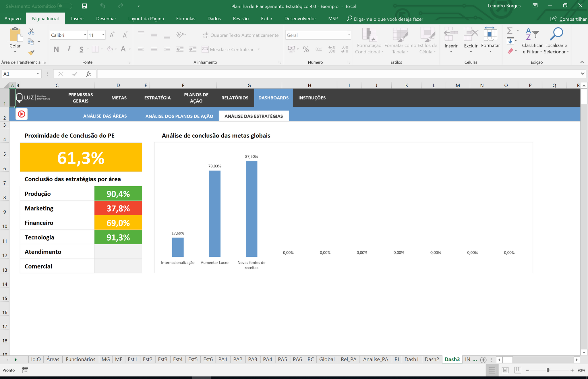Click the AutoSum sigma icon
Screen dimensions: 588x379
click(510, 30)
